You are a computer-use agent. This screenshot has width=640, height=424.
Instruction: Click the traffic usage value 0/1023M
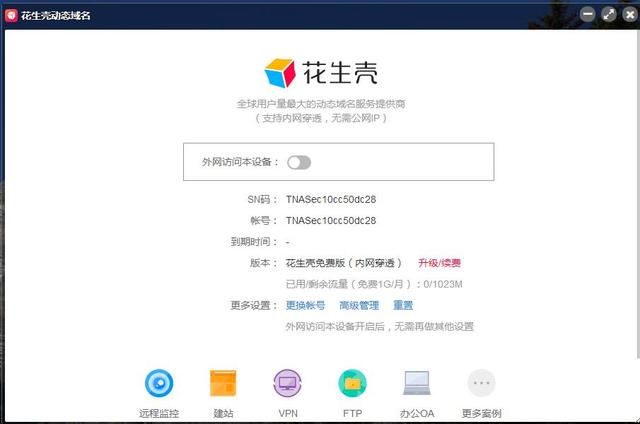(x=443, y=284)
